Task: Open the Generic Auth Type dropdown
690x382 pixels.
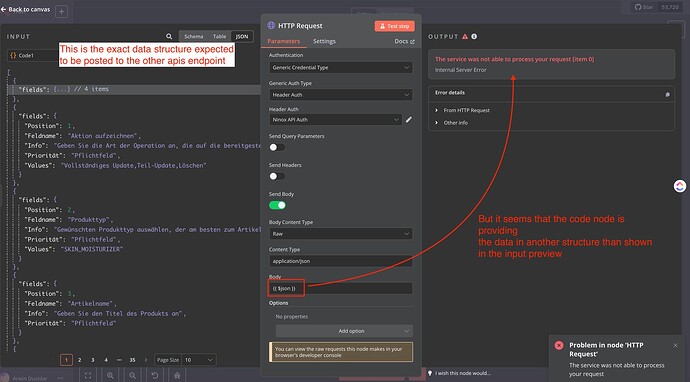Action: coord(341,95)
